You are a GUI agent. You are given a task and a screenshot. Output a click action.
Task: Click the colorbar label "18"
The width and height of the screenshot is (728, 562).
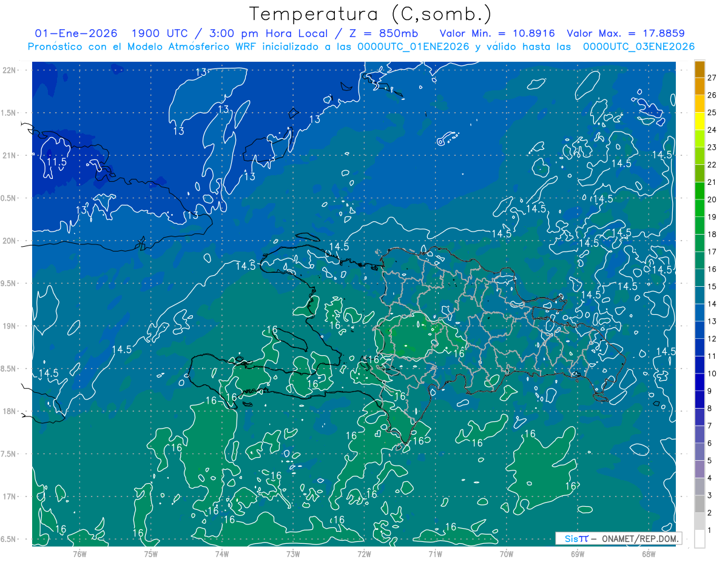click(712, 234)
